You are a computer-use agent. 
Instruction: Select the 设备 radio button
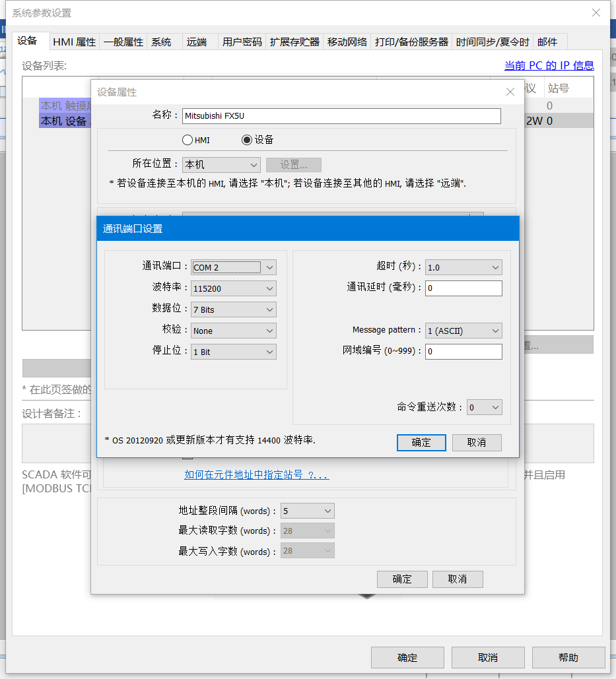(x=247, y=140)
